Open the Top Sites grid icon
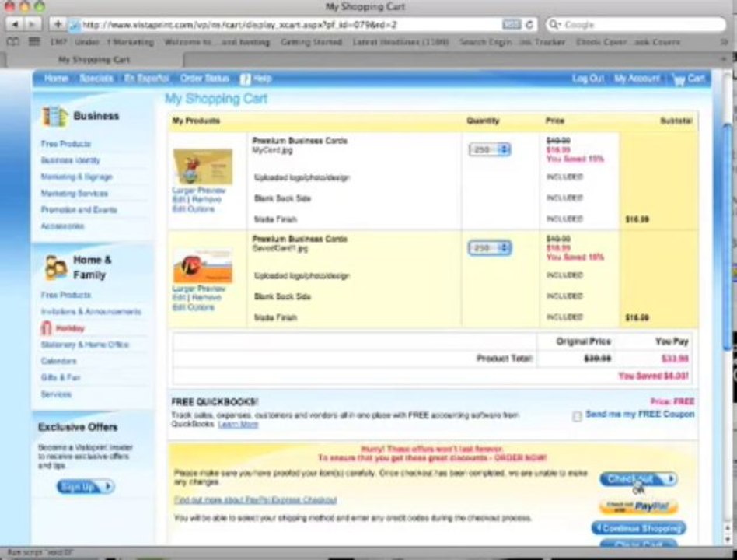Screen dimensions: 737x560 pyautogui.click(x=34, y=42)
